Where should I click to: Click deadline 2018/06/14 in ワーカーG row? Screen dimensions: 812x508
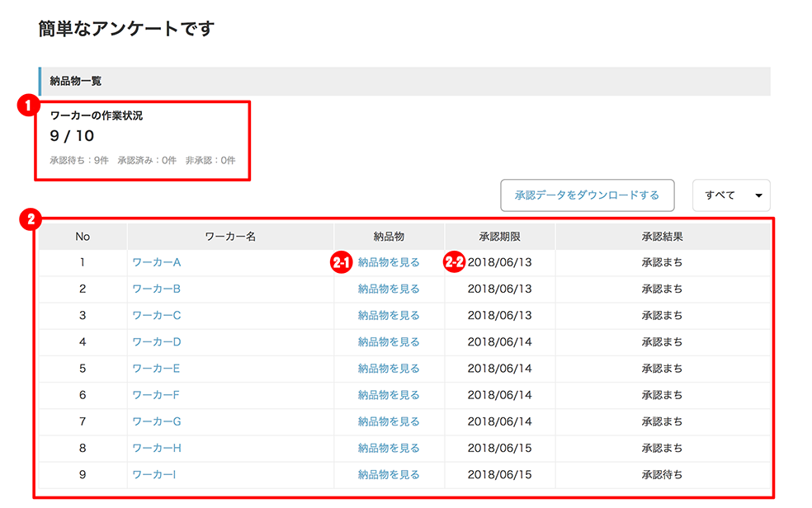click(x=500, y=421)
